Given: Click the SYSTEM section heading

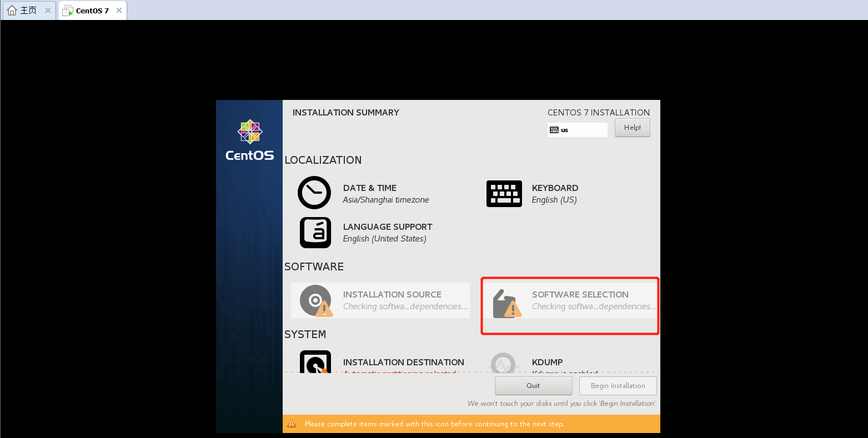Looking at the screenshot, I should [x=305, y=334].
